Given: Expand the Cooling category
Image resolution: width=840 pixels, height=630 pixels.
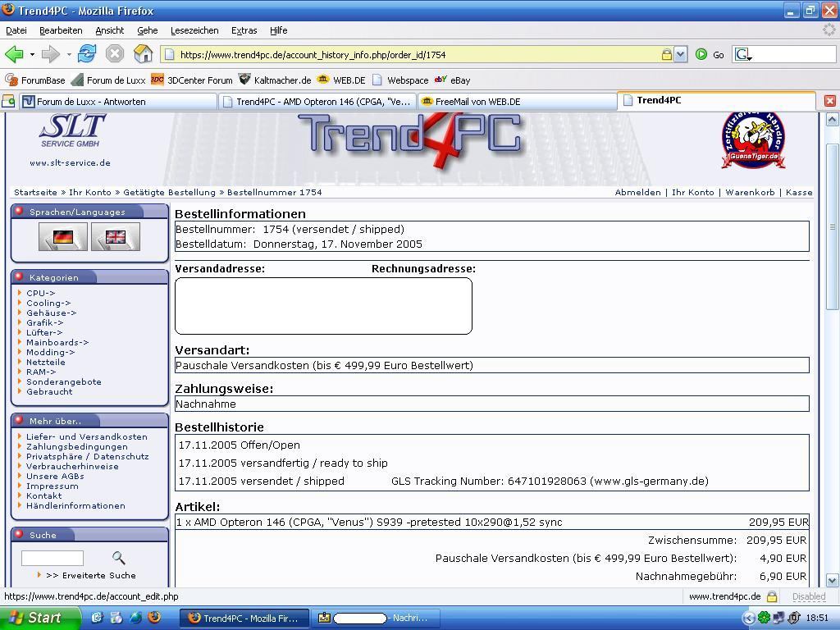Looking at the screenshot, I should click(48, 303).
